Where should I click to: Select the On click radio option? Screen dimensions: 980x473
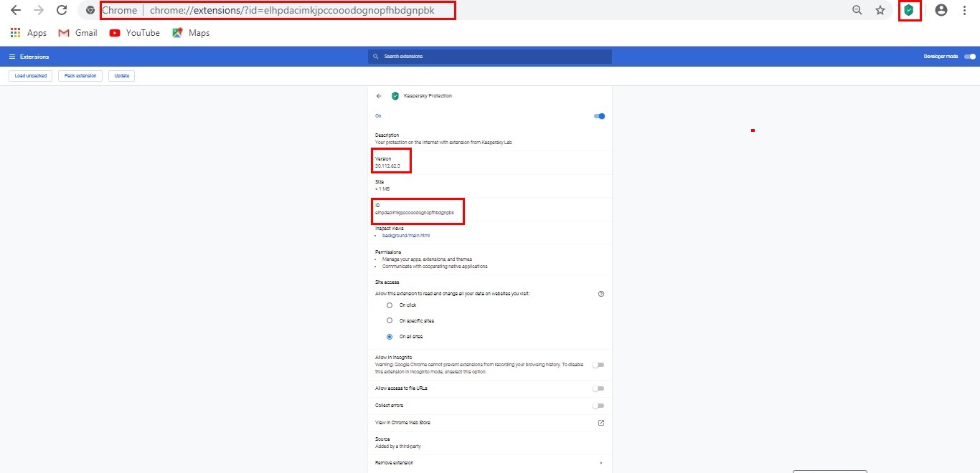coord(390,305)
